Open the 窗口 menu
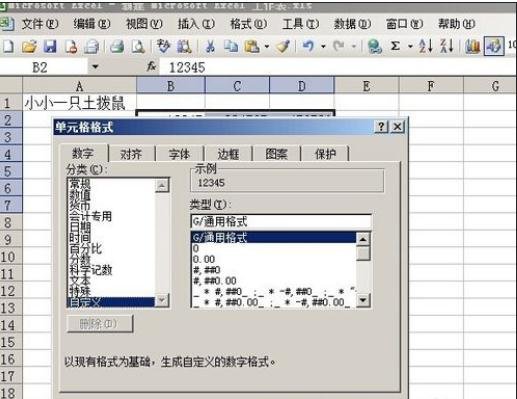The height and width of the screenshot is (399, 517). (x=404, y=24)
